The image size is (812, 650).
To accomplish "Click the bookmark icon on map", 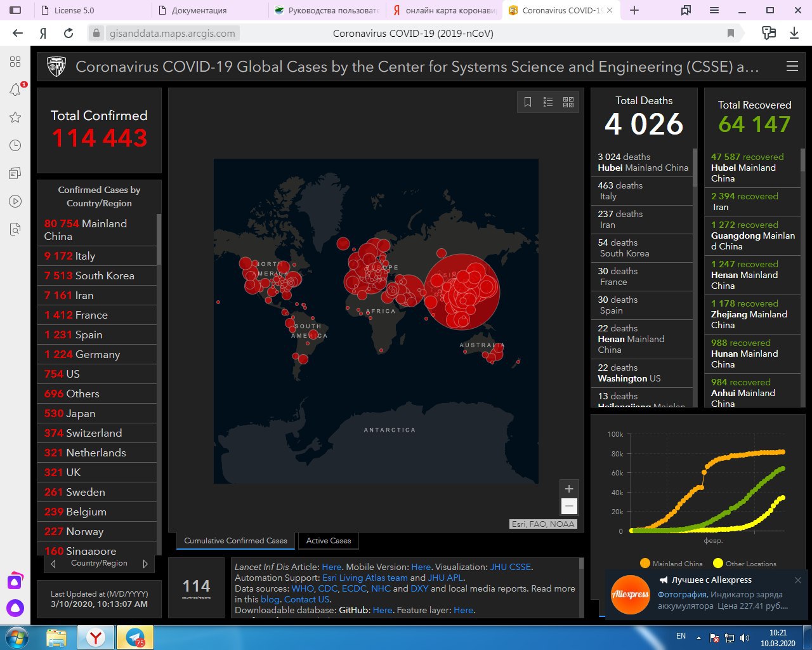I will pyautogui.click(x=527, y=102).
